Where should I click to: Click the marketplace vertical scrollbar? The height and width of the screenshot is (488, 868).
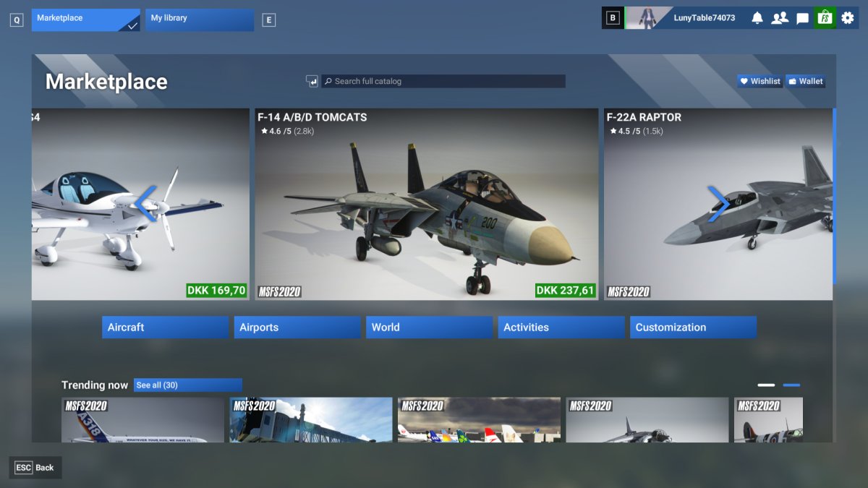834,195
